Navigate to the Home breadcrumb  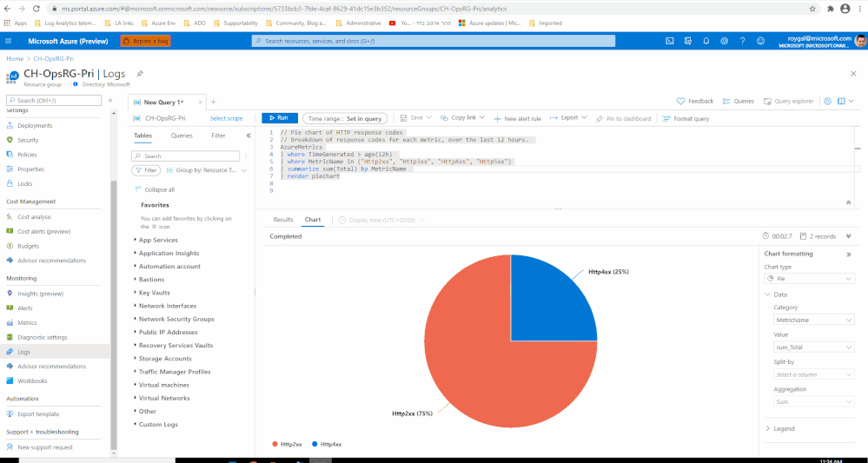[x=15, y=59]
